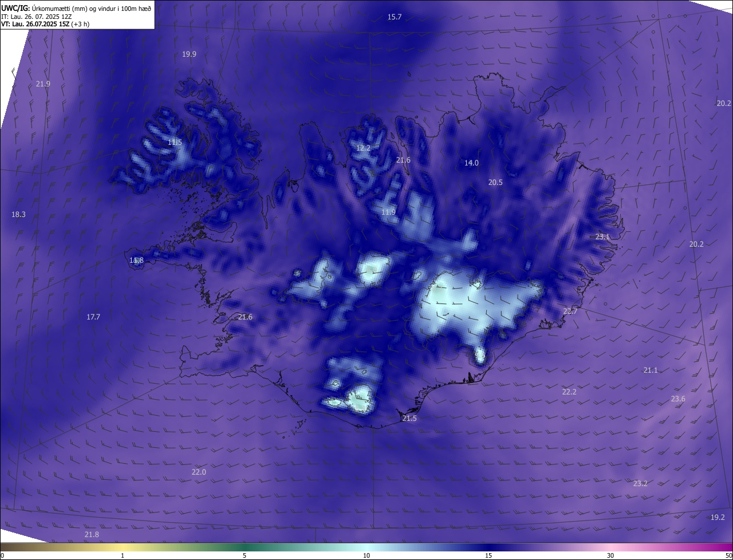Click the 11.9 value label

pos(388,212)
